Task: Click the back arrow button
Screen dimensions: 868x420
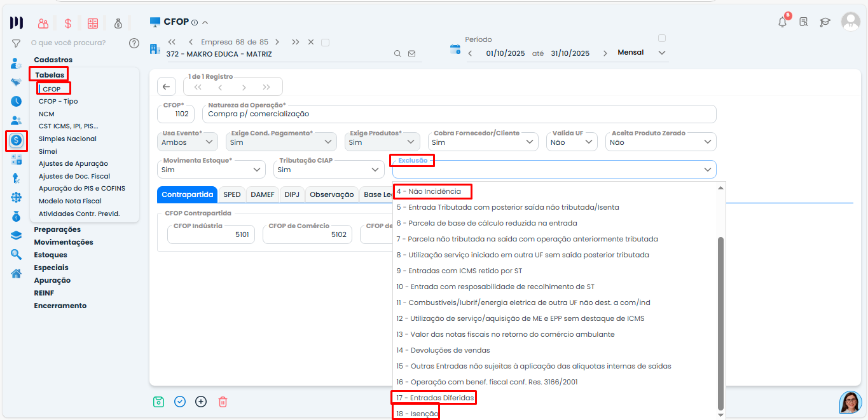Action: click(167, 86)
